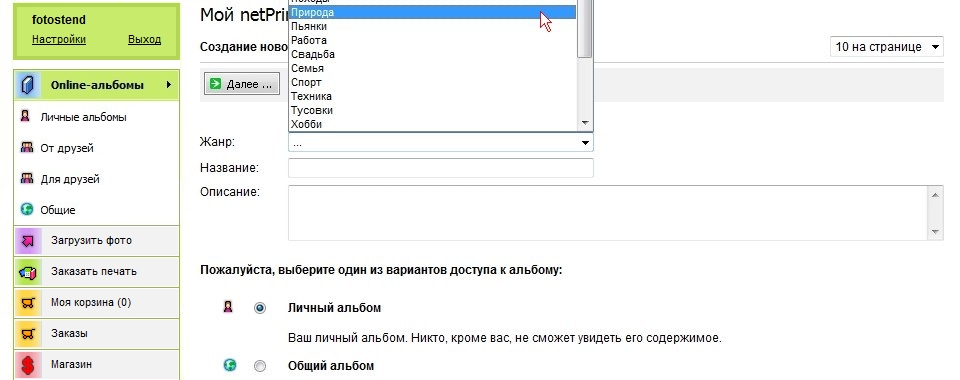Expand the Online-альбомы arrow

pos(168,85)
